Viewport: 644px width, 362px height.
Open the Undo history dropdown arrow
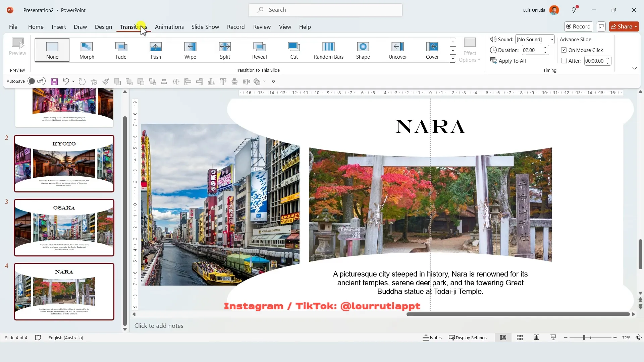pyautogui.click(x=73, y=81)
